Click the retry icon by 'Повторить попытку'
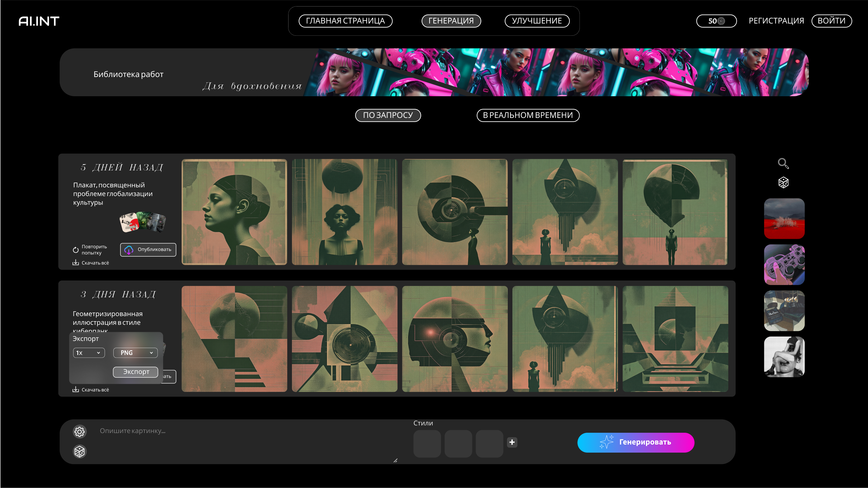Image resolution: width=868 pixels, height=488 pixels. point(75,250)
